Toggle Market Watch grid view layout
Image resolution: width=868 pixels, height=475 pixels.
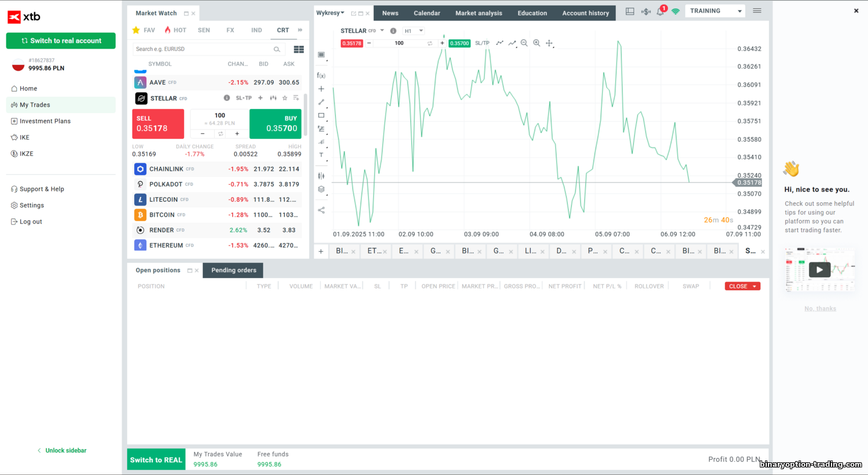coord(299,49)
